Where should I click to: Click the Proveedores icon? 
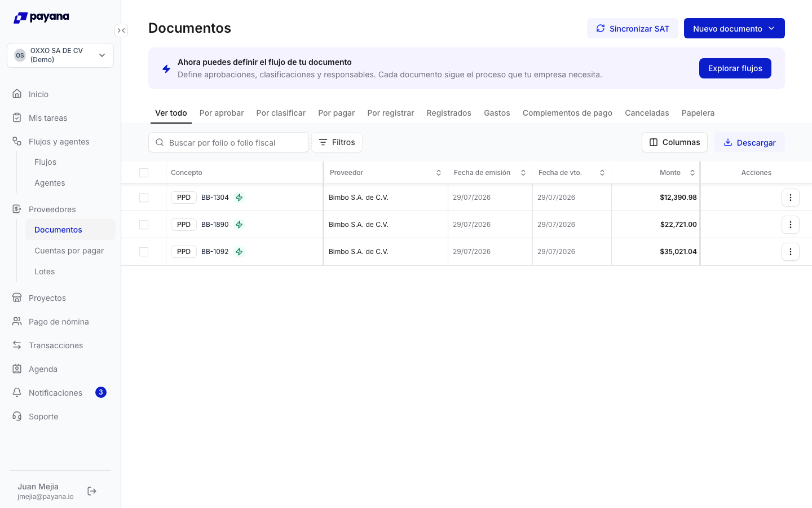click(x=17, y=209)
